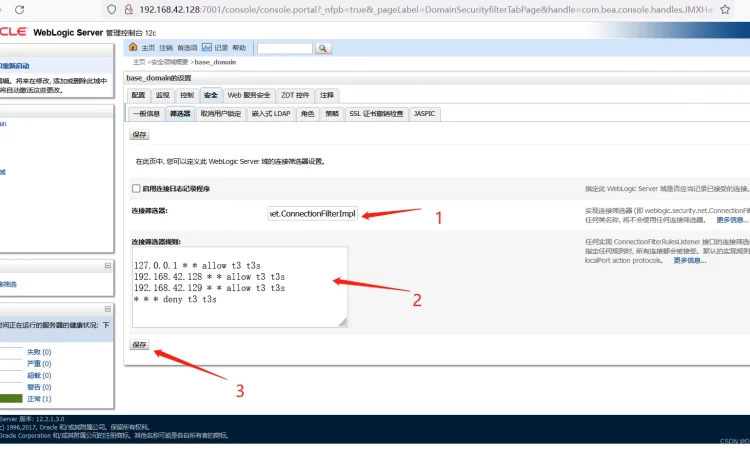Click the 记录 toolbar link
The width and height of the screenshot is (750, 450).
click(221, 48)
